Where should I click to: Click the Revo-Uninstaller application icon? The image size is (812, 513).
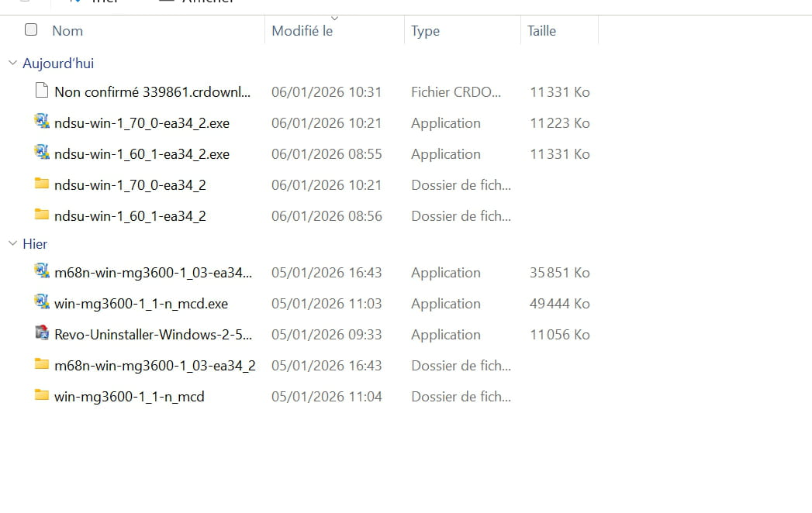tap(42, 334)
